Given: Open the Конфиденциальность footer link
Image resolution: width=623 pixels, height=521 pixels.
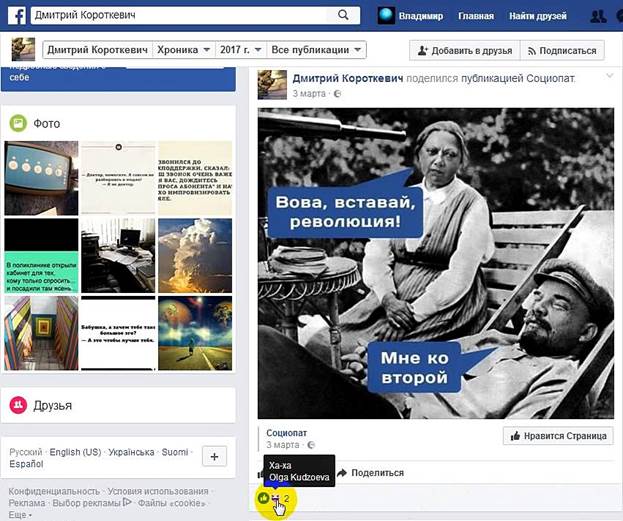Looking at the screenshot, I should pyautogui.click(x=54, y=492).
